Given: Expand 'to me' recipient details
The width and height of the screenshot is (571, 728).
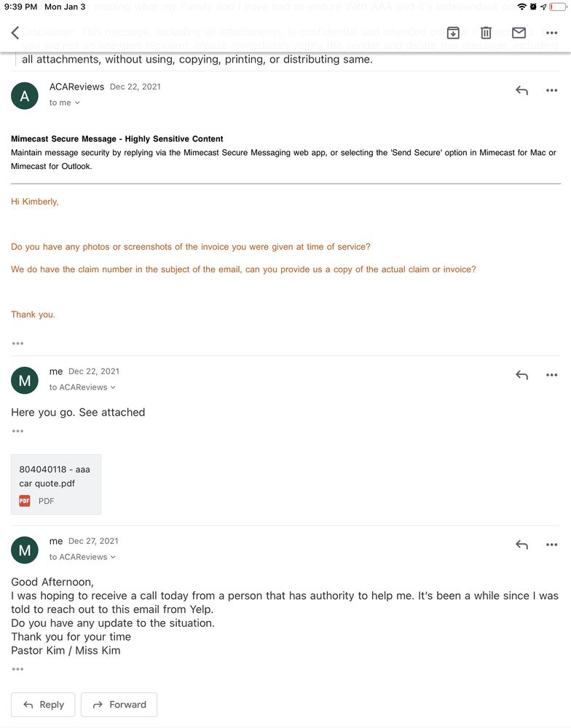Looking at the screenshot, I should [x=65, y=103].
